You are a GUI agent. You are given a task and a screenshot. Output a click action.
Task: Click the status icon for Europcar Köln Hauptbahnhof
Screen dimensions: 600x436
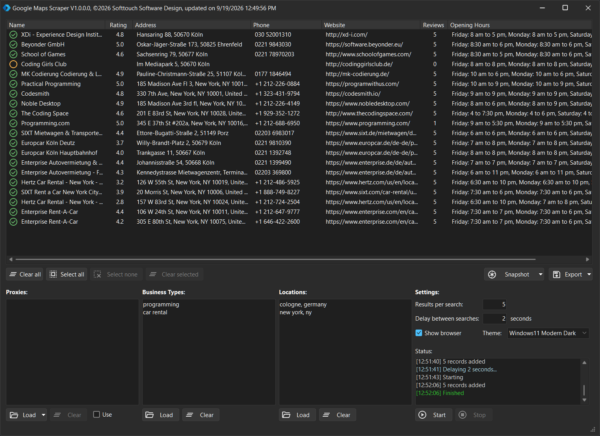click(x=13, y=153)
